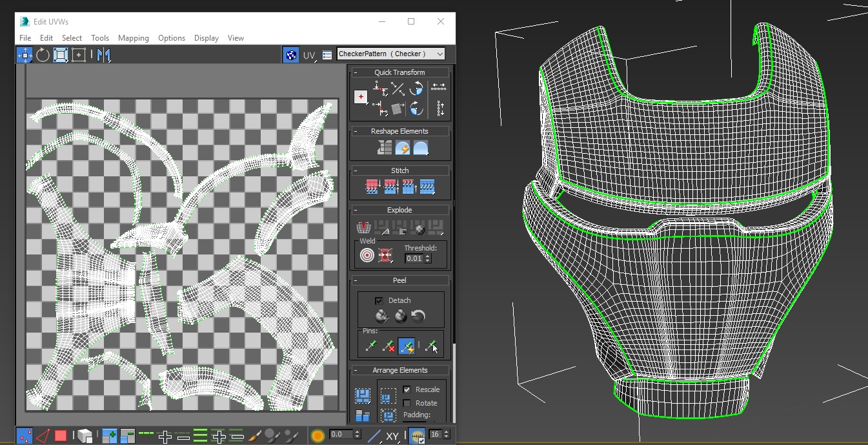Toggle the checker map display icon

(x=290, y=55)
